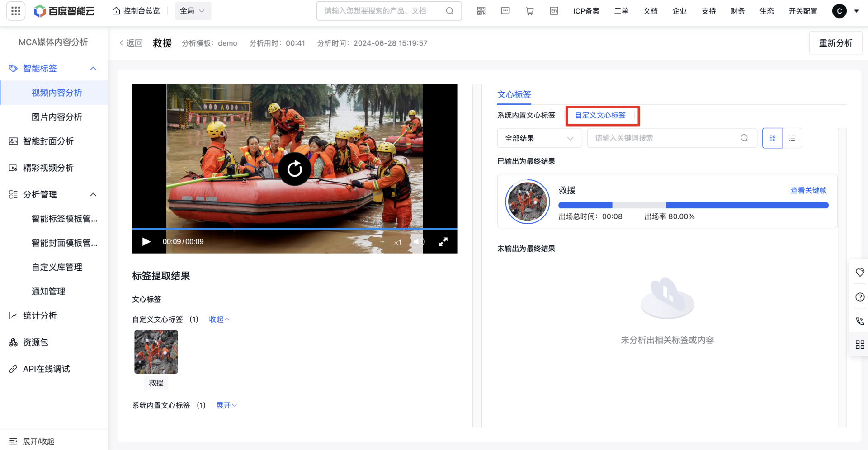Open the messages icon in header

505,11
